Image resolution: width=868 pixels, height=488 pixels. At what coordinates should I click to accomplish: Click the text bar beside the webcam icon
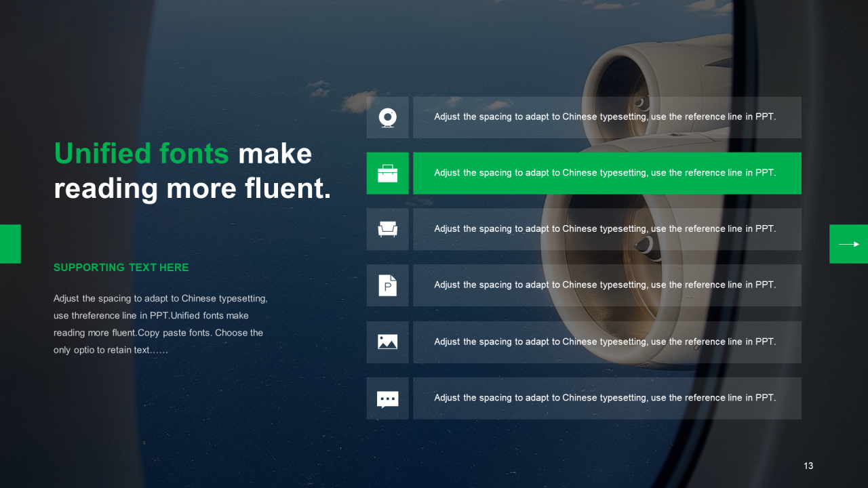pos(607,117)
